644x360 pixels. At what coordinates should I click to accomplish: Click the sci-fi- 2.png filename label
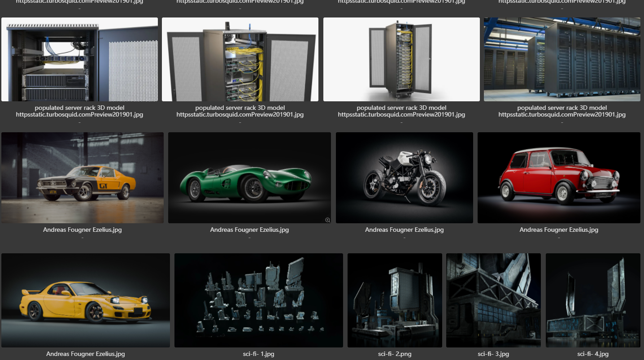(394, 354)
